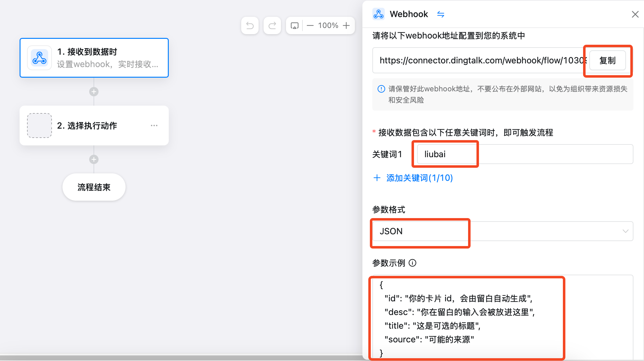Add a step after step 1

pyautogui.click(x=94, y=92)
